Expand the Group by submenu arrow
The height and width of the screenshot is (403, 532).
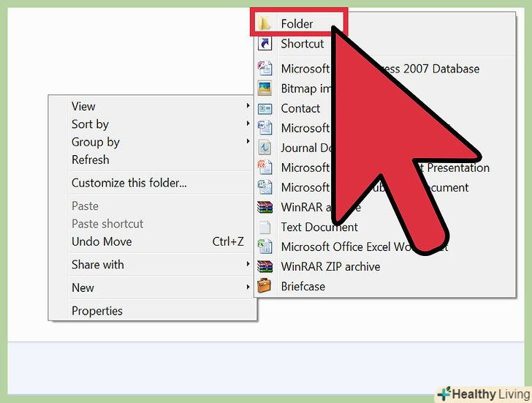click(248, 141)
